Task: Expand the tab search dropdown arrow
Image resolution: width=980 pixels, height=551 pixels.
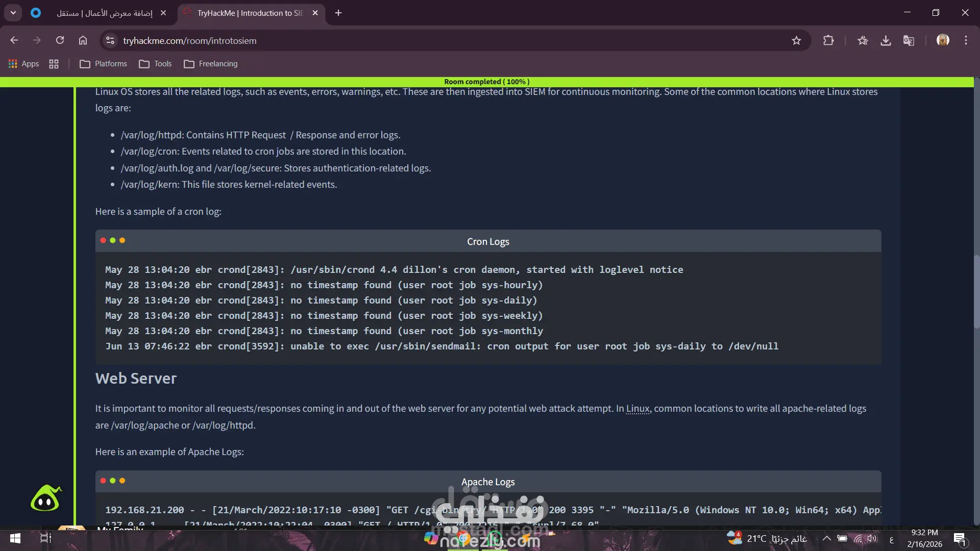Action: pos(13,13)
